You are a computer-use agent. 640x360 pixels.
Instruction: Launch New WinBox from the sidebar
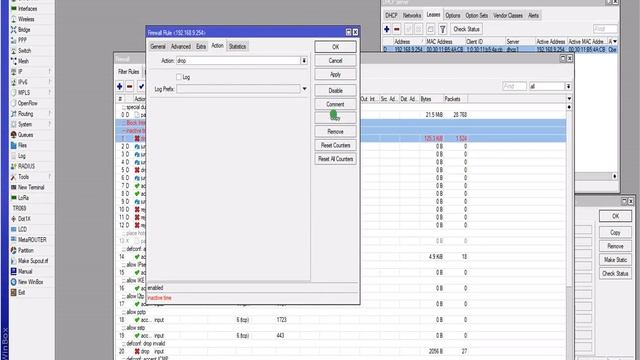point(30,282)
